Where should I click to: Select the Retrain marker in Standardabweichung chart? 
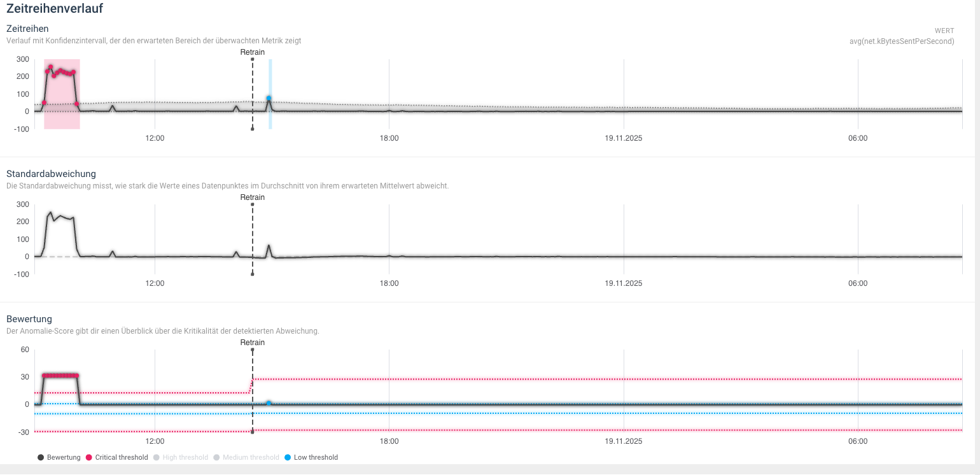(x=253, y=197)
